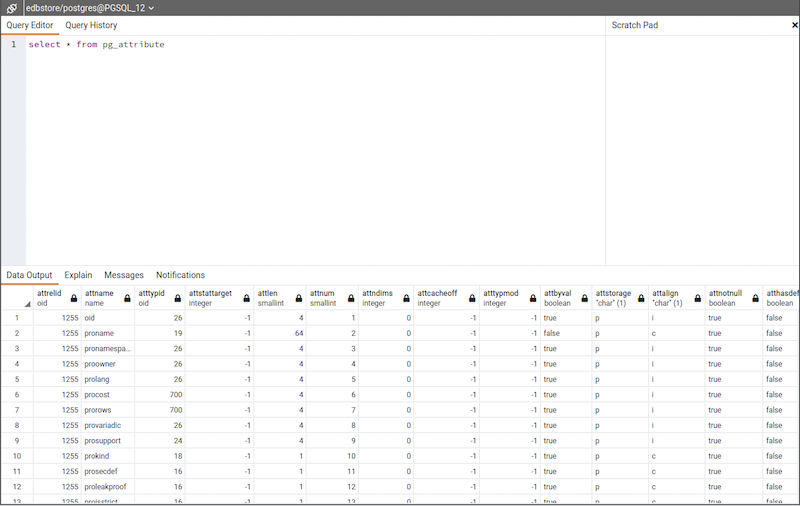Select row number 1 in the grid
800x506 pixels.
(x=17, y=318)
